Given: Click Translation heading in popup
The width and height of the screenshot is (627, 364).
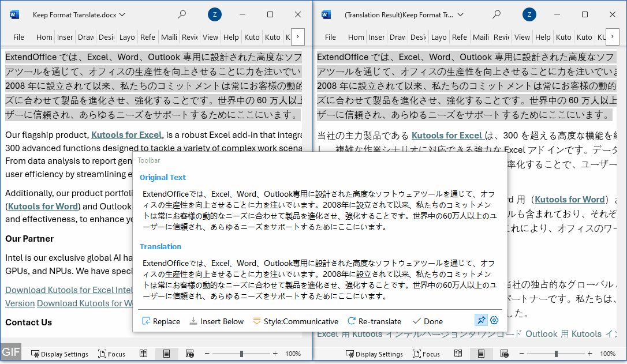Looking at the screenshot, I should pos(161,246).
